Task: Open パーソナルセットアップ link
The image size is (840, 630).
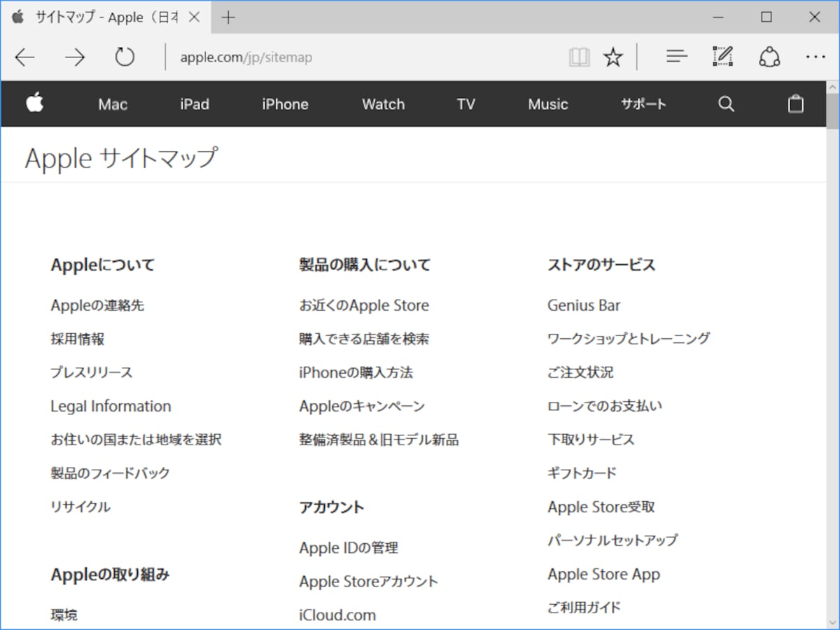Action: pos(612,540)
